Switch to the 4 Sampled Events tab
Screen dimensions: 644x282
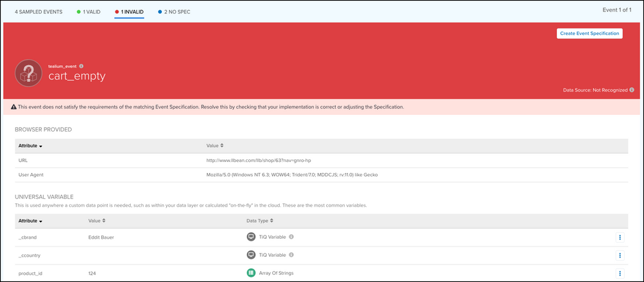click(39, 12)
